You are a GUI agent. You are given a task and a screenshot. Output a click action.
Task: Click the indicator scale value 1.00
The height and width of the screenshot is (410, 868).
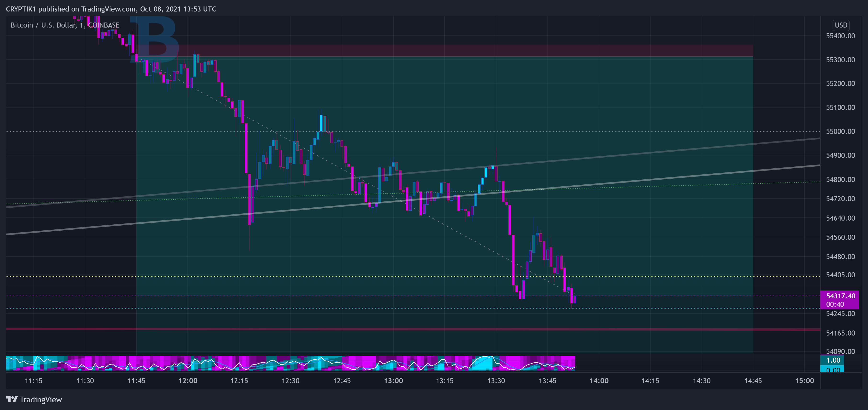click(x=833, y=360)
